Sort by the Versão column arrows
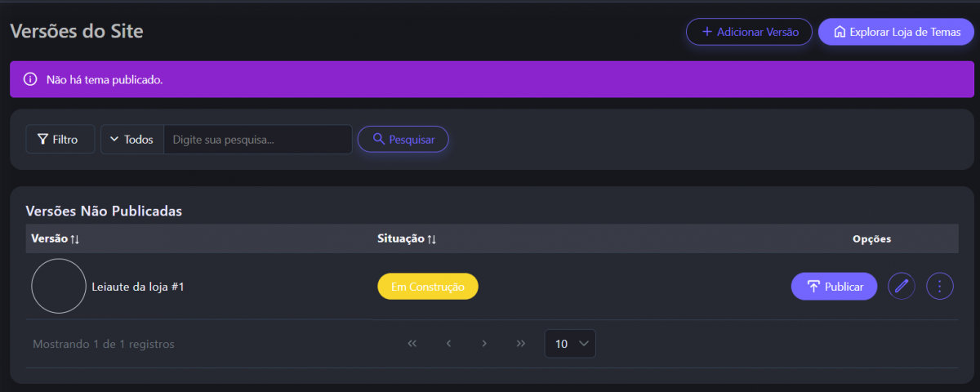 (75, 239)
